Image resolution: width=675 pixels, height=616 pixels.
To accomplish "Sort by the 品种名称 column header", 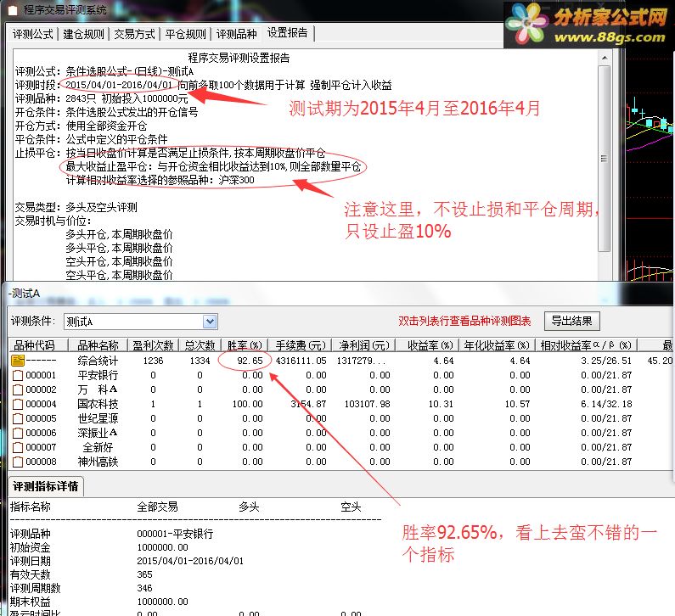I will (x=98, y=345).
